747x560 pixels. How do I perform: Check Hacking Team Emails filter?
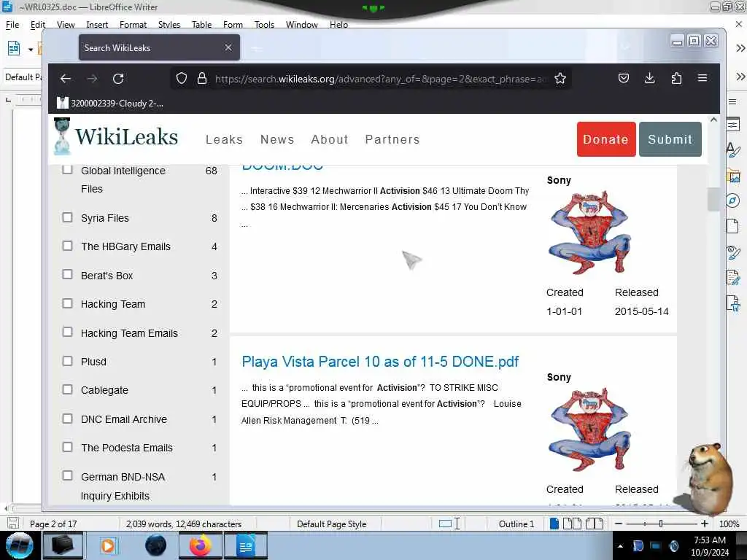coord(67,332)
